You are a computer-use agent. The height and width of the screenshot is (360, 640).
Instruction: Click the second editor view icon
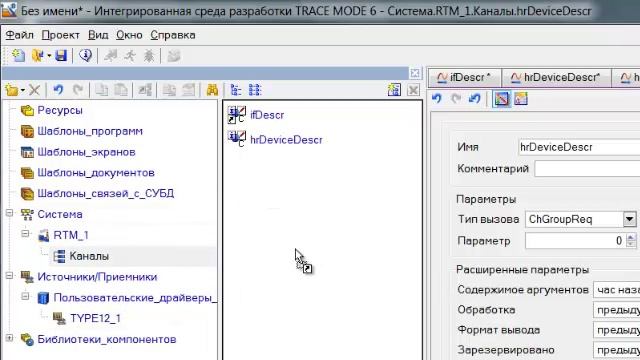click(x=521, y=99)
